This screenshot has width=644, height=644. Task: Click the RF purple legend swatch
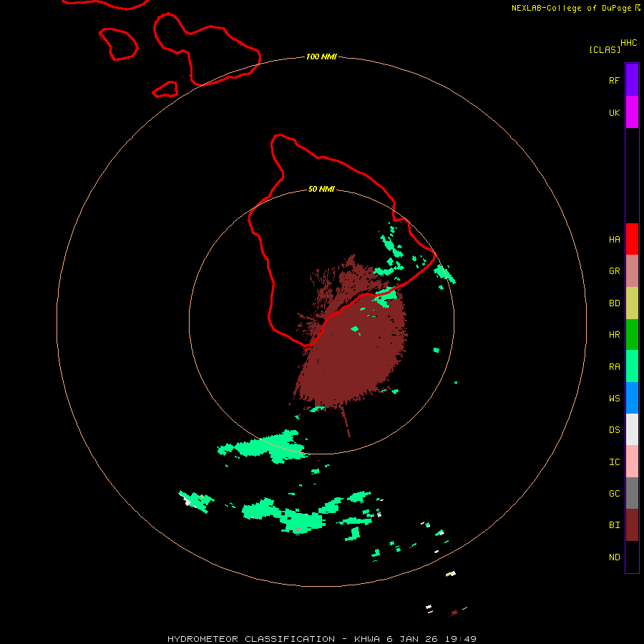pyautogui.click(x=632, y=80)
